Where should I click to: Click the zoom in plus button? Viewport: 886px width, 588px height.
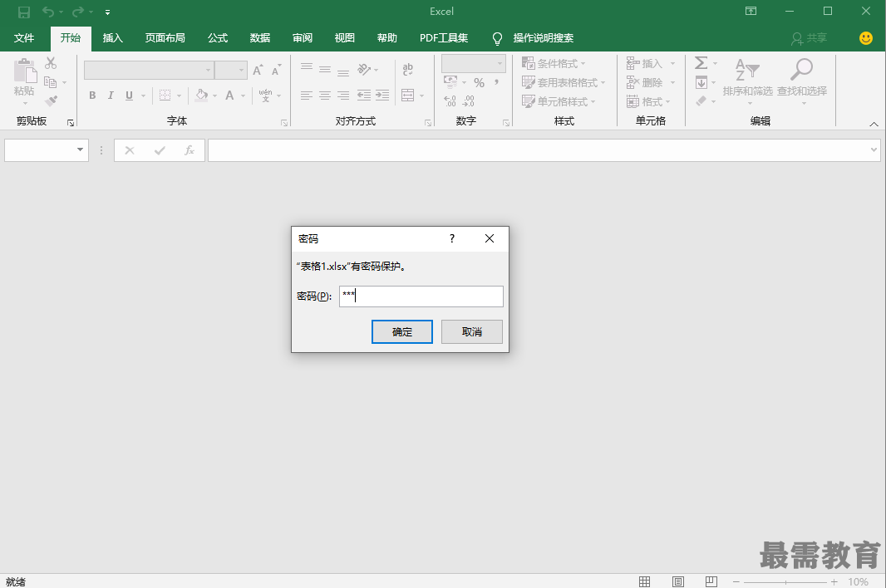coord(834,582)
